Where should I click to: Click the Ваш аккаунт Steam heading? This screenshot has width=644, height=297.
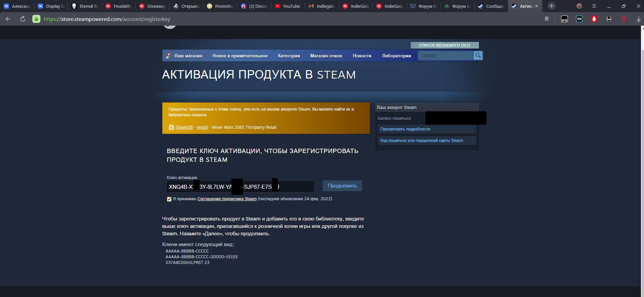397,108
